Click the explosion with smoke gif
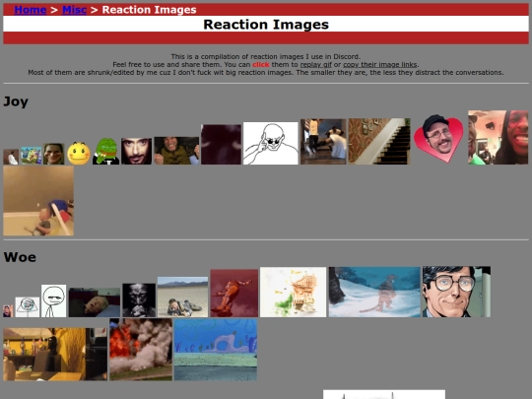The height and width of the screenshot is (399, 532). coord(141,350)
